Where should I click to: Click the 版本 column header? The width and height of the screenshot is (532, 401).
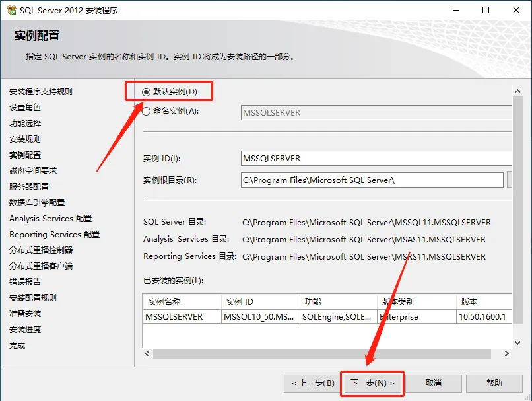tap(484, 301)
